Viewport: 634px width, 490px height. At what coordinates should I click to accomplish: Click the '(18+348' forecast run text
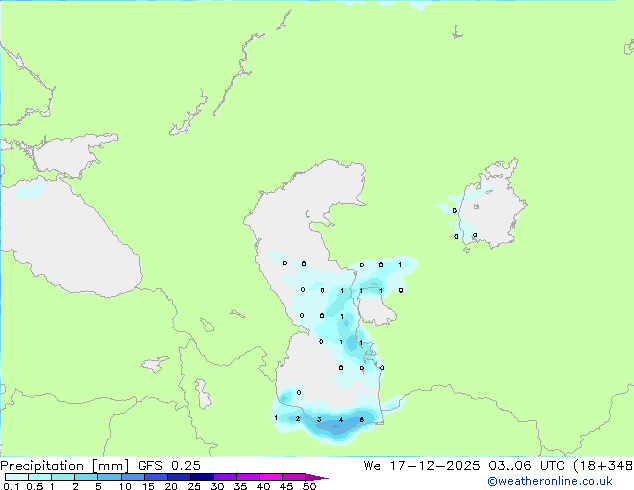[603, 466]
